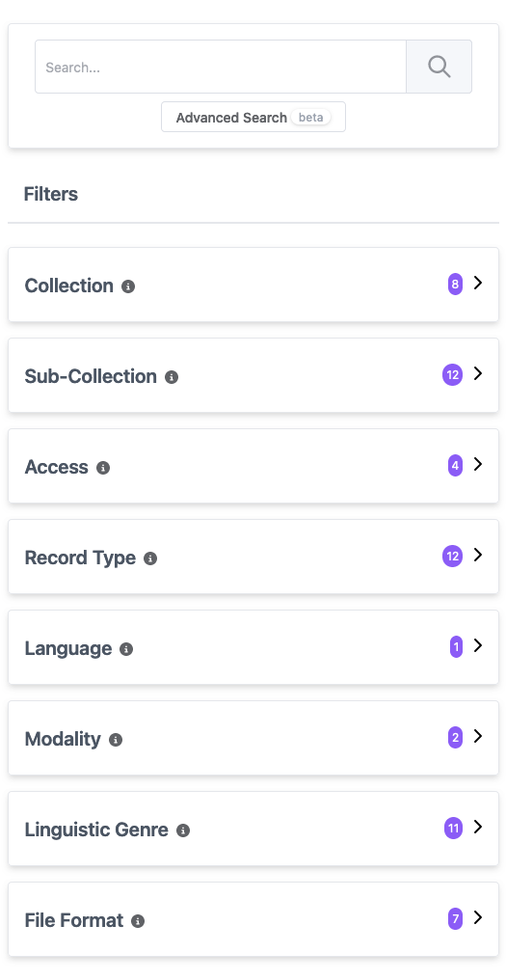Open the Collection info icon
Viewport: 506px width, 980px height.
point(128,286)
